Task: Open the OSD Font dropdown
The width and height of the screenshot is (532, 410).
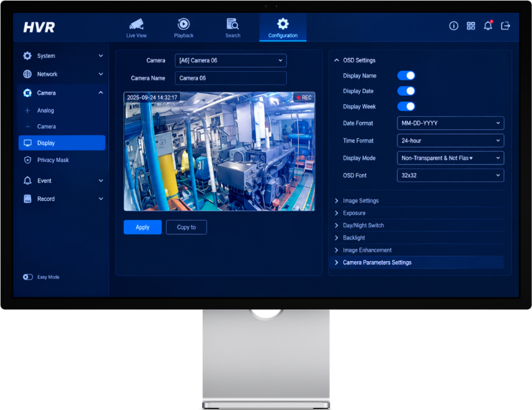Action: [450, 176]
